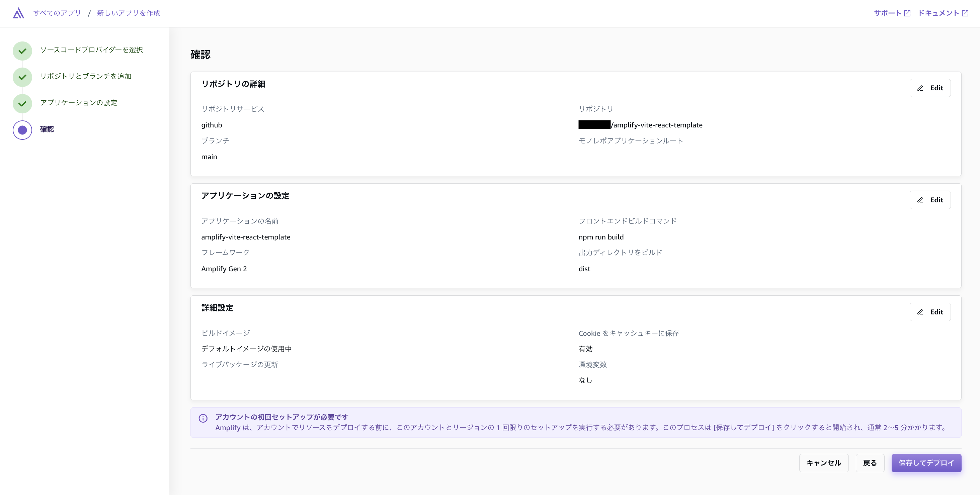The height and width of the screenshot is (495, 980).
Task: Edit the 詳細設定 section
Action: (x=929, y=312)
